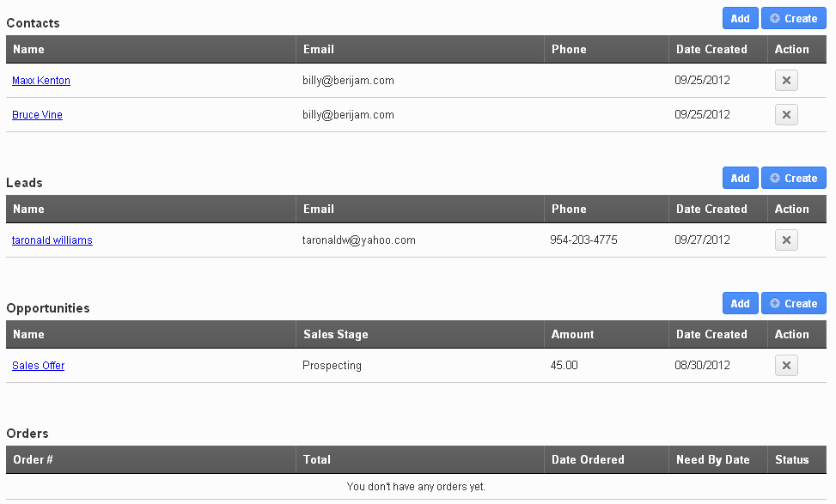Add an existing contact
836x504 pixels.
pyautogui.click(x=740, y=18)
